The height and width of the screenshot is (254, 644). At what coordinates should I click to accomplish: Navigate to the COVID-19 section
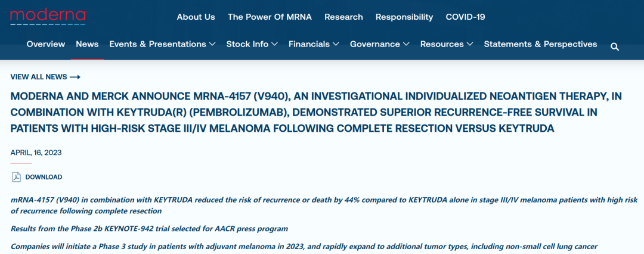[x=465, y=17]
